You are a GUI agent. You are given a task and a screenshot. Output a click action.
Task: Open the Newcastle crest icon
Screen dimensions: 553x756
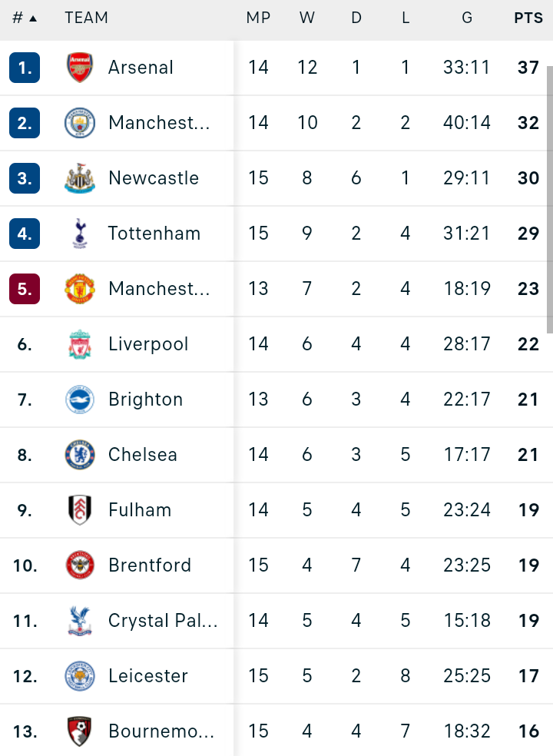coord(80,178)
